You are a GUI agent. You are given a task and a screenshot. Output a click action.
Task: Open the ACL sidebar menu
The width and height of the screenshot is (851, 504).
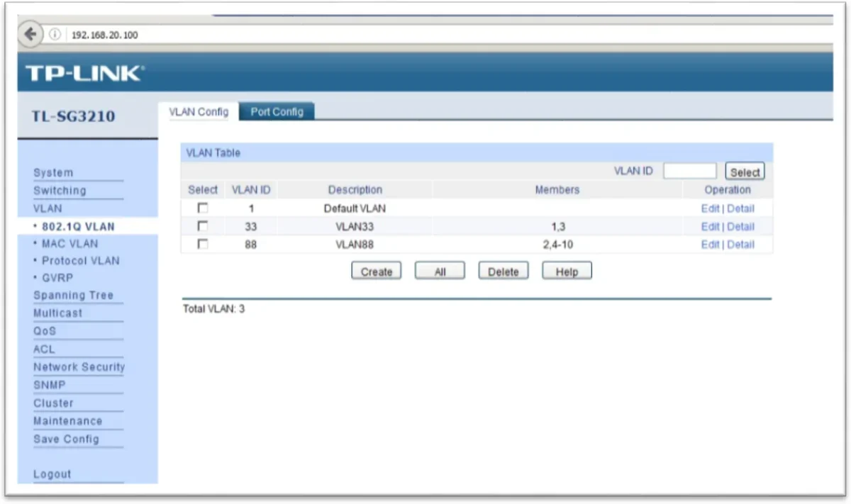pyautogui.click(x=44, y=349)
